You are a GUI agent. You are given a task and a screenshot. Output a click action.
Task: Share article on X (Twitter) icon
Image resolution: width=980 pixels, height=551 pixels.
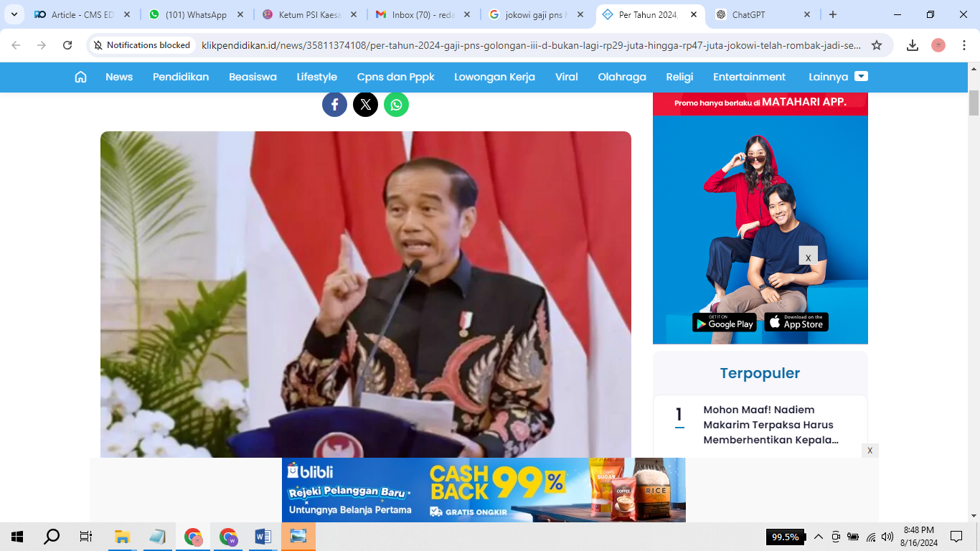(365, 105)
